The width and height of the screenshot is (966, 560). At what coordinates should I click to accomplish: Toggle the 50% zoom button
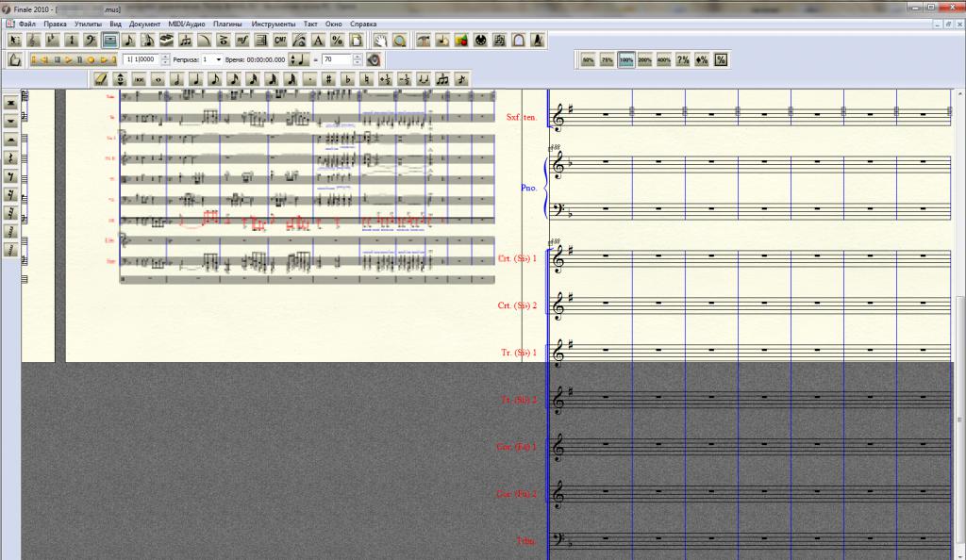pos(588,60)
